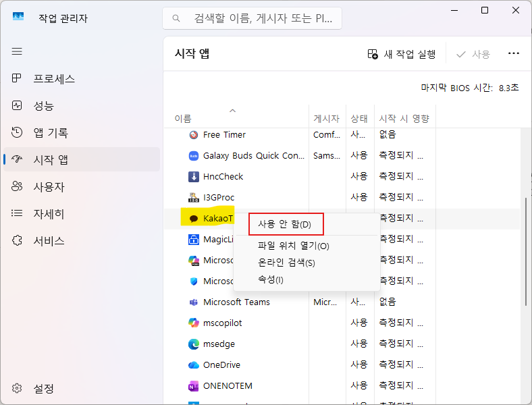Image resolution: width=532 pixels, height=405 pixels.
Task: Click 마지막 BIOS 시간 8.3초 text
Action: coord(470,88)
